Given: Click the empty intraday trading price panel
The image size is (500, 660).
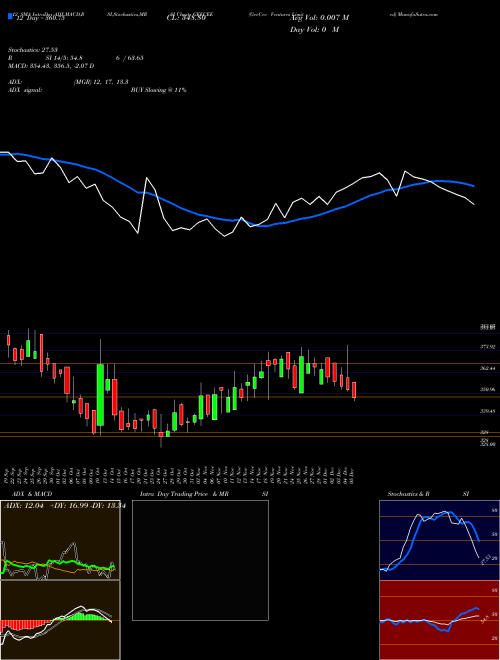Looking at the screenshot, I should 200,560.
